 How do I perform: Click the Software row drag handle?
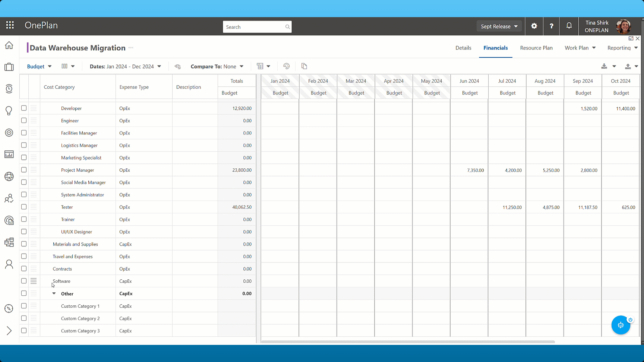click(34, 281)
